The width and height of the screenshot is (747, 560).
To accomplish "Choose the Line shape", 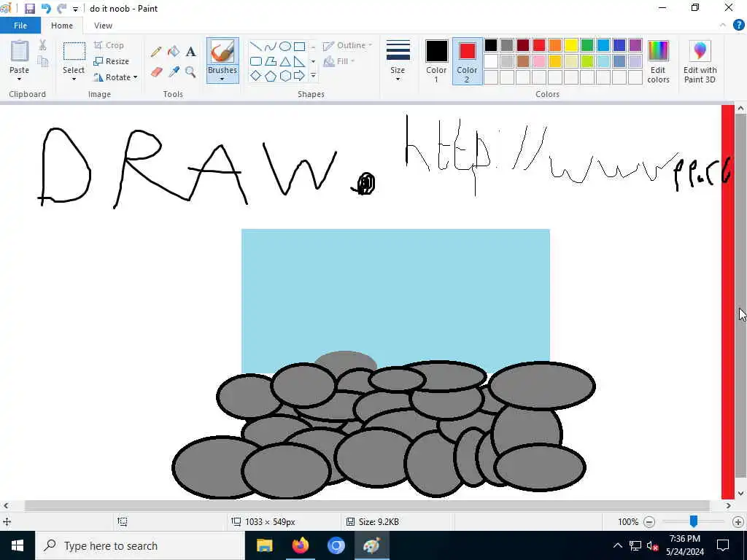I will [256, 46].
